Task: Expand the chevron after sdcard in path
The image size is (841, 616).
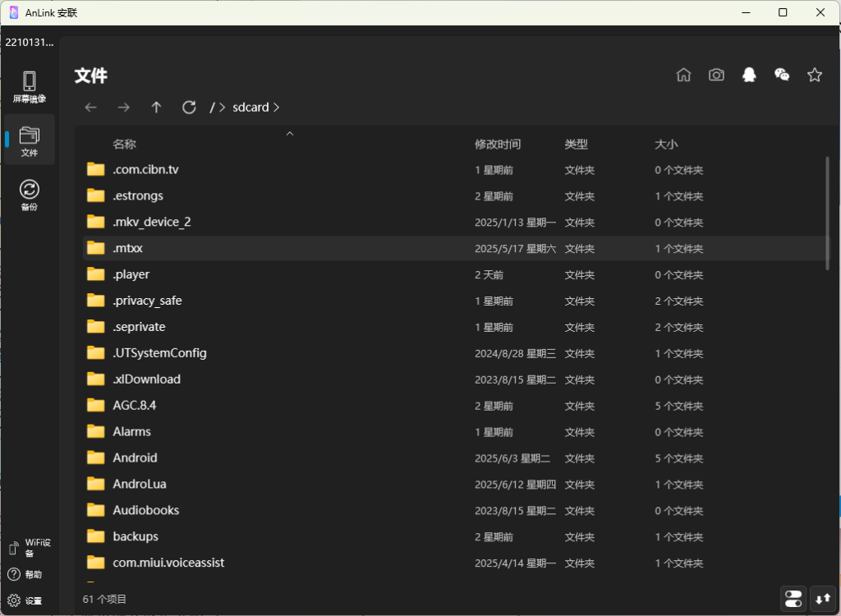Action: (276, 108)
